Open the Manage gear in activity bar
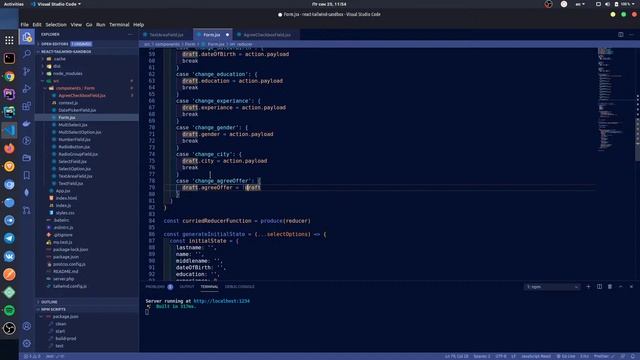Screen dimensions: 640x360 (27, 343)
